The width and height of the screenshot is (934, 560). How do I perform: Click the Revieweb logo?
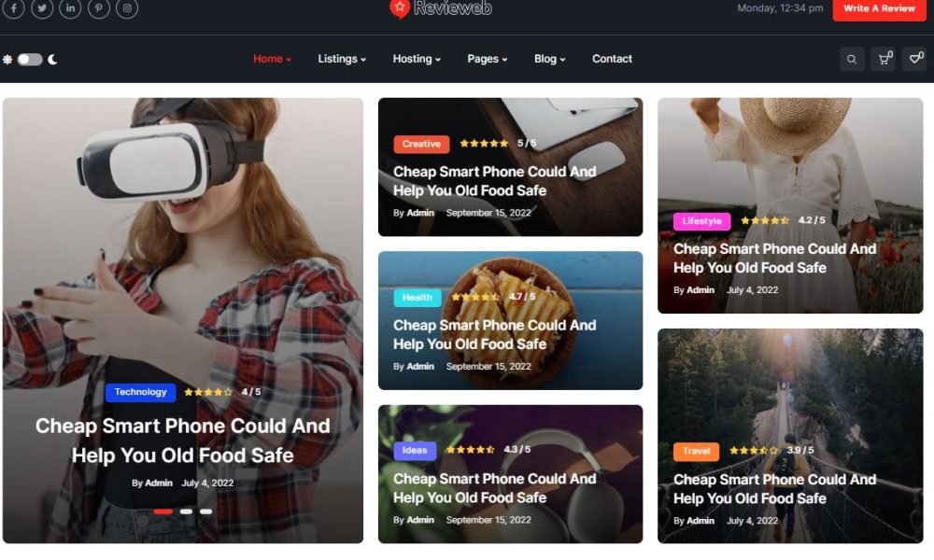(x=440, y=8)
